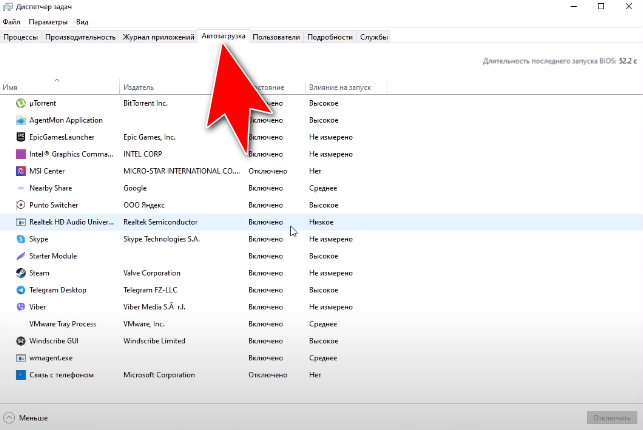The height and width of the screenshot is (430, 643).
Task: Click the BitTorrent Inc. publisher cell
Action: point(146,103)
